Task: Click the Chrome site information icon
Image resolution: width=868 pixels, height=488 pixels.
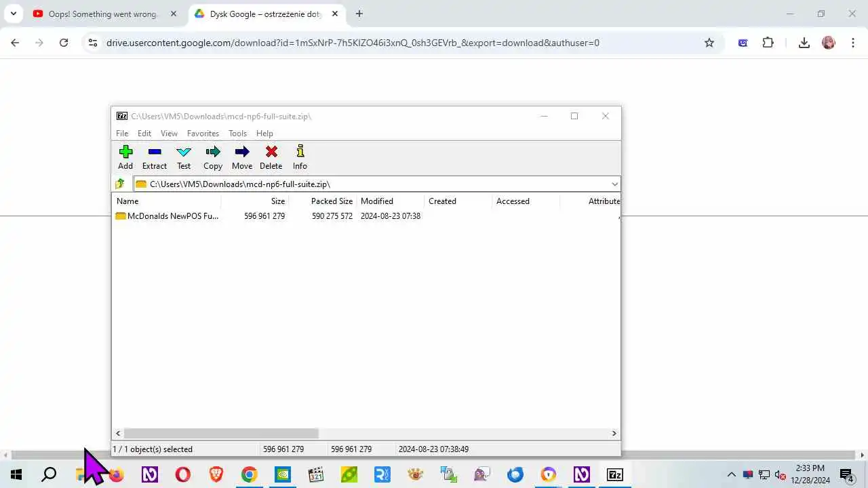Action: pyautogui.click(x=93, y=43)
